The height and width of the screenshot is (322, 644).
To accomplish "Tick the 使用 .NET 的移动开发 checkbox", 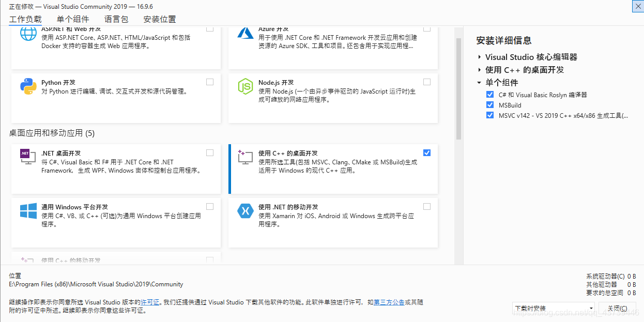I will (427, 206).
